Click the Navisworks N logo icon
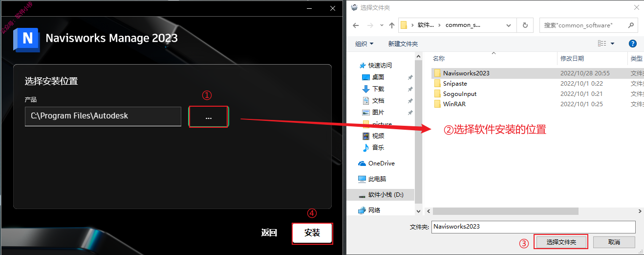This screenshot has height=255, width=644. pos(26,39)
